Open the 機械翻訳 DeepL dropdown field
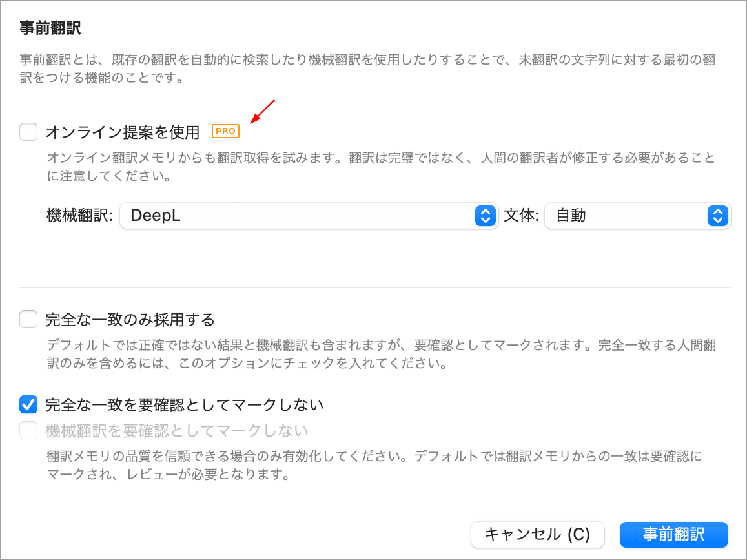 click(298, 216)
